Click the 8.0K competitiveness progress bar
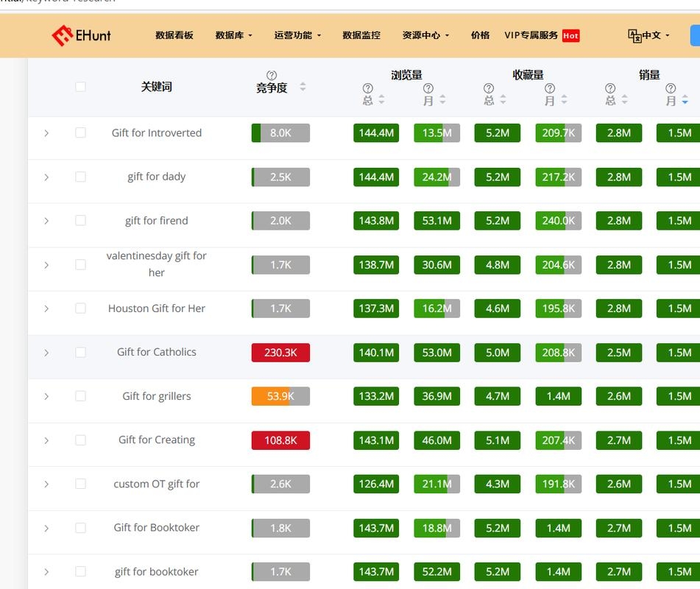700x589 pixels. pos(280,133)
